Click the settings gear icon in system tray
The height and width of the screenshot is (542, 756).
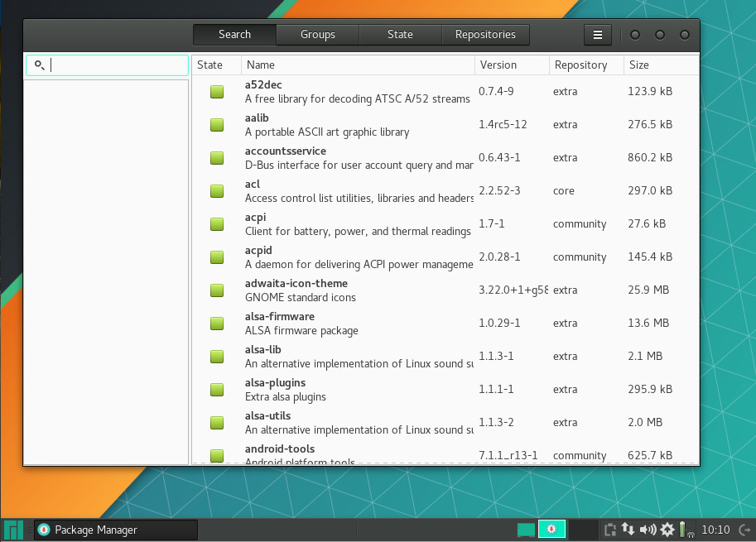coord(667,529)
